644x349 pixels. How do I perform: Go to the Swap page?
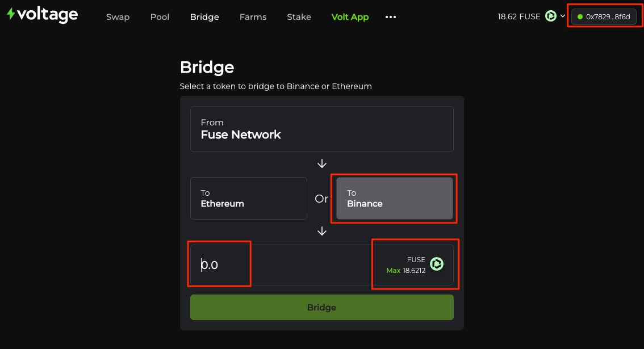click(118, 17)
